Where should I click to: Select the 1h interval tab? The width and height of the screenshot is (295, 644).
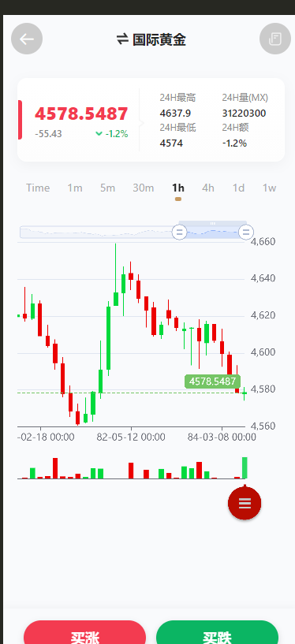click(x=178, y=188)
